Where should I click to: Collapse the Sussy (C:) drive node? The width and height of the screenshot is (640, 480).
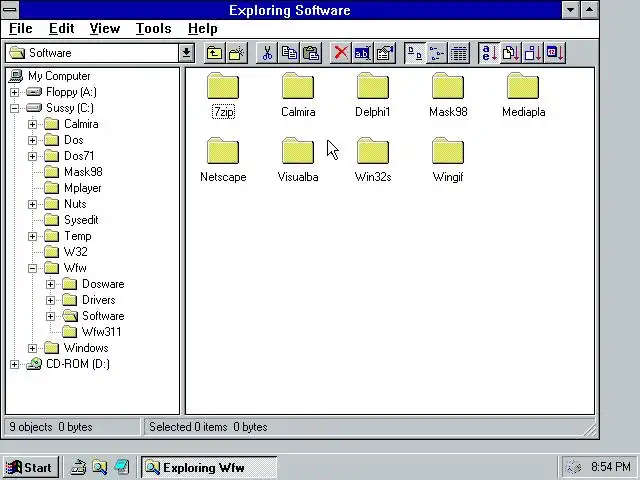[14, 108]
